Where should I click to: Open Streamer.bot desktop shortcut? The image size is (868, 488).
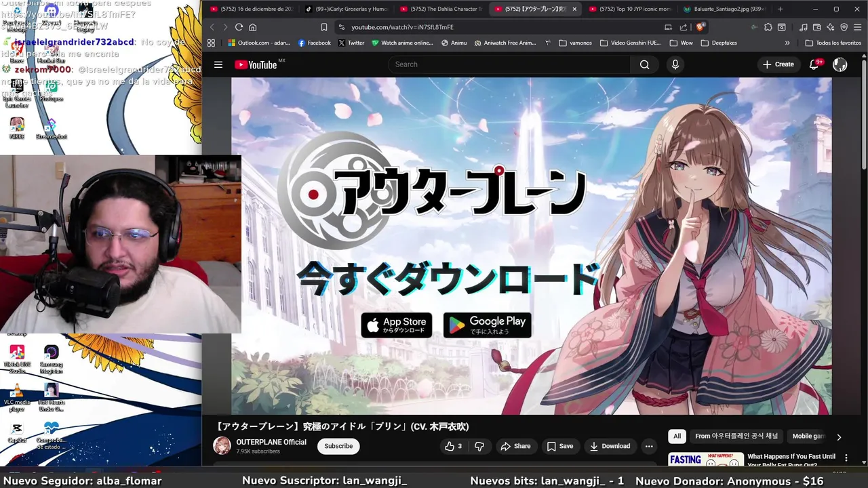[x=51, y=127]
